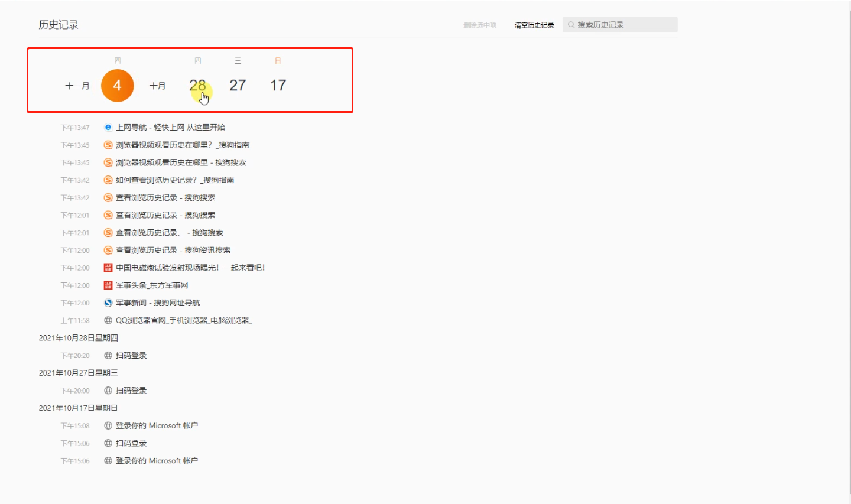The image size is (851, 504).
Task: Click Sogou icon of 13:42 查看浏览历史记录 - 搜狗搜索 entry
Action: [108, 197]
